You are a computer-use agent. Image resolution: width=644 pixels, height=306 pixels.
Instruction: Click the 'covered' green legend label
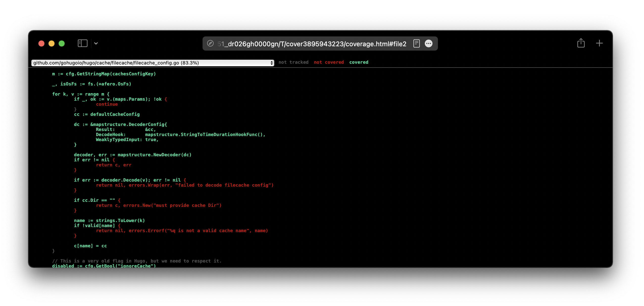click(x=359, y=62)
